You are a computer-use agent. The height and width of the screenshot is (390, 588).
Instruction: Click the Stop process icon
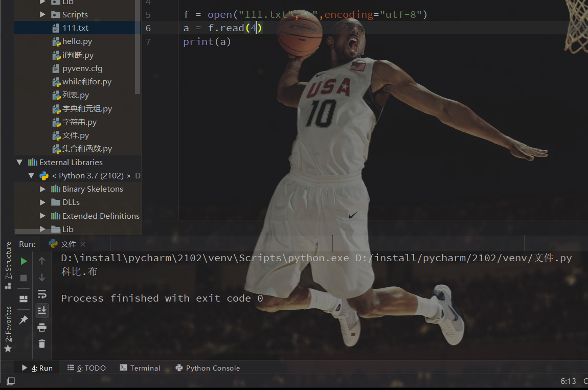tap(23, 278)
